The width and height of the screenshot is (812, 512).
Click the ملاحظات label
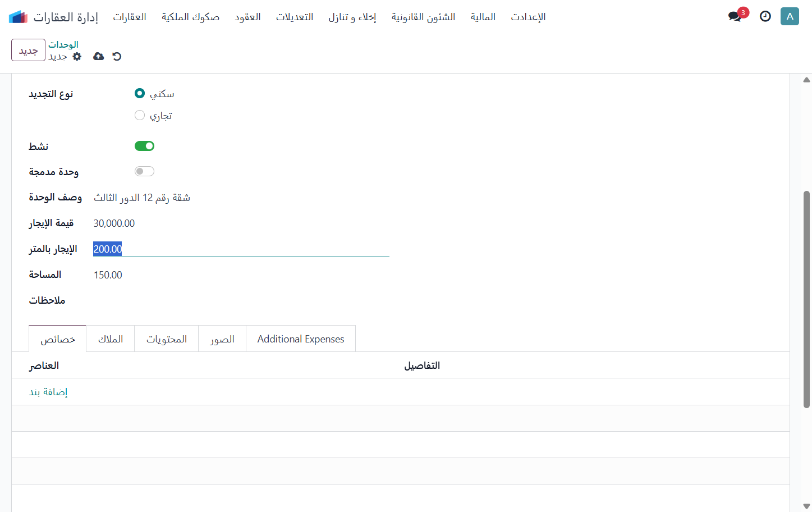(47, 300)
